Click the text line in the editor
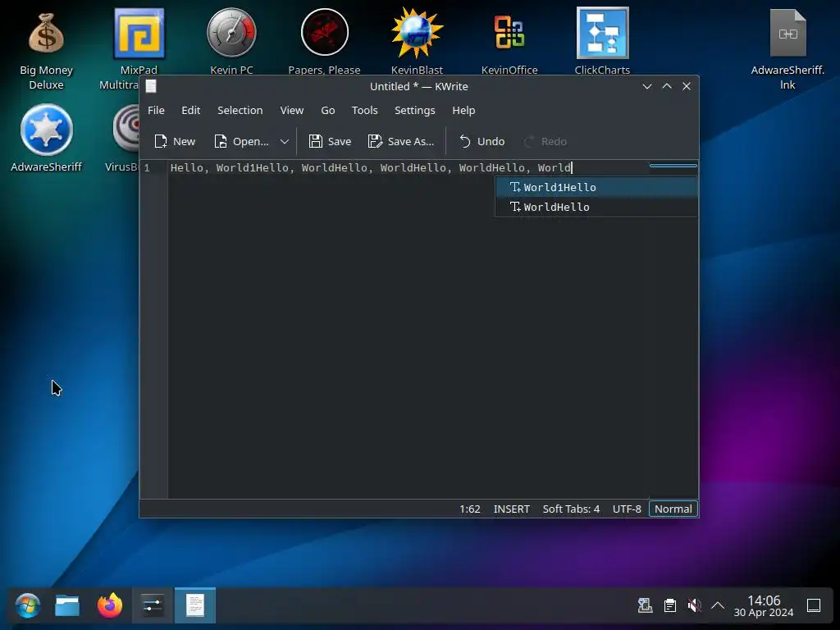The width and height of the screenshot is (840, 630). 372,167
